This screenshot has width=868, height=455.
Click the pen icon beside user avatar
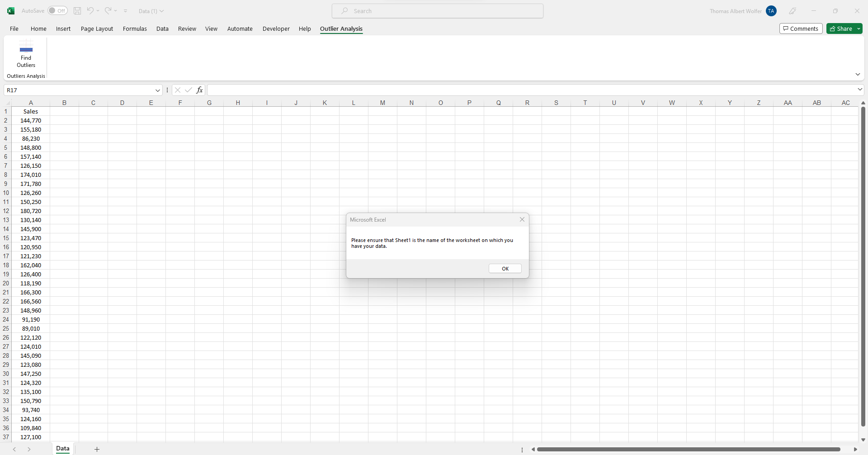793,11
